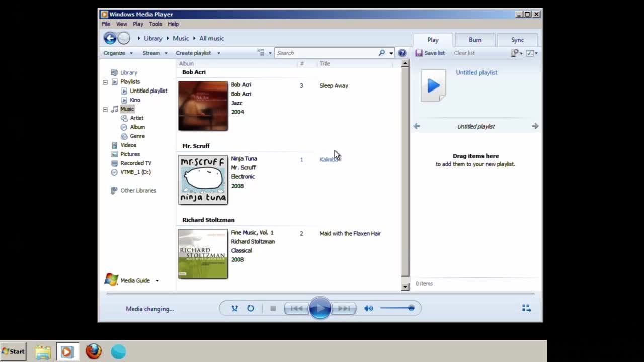Click the large playlist play thumbnail
The width and height of the screenshot is (644, 362).
click(x=433, y=85)
